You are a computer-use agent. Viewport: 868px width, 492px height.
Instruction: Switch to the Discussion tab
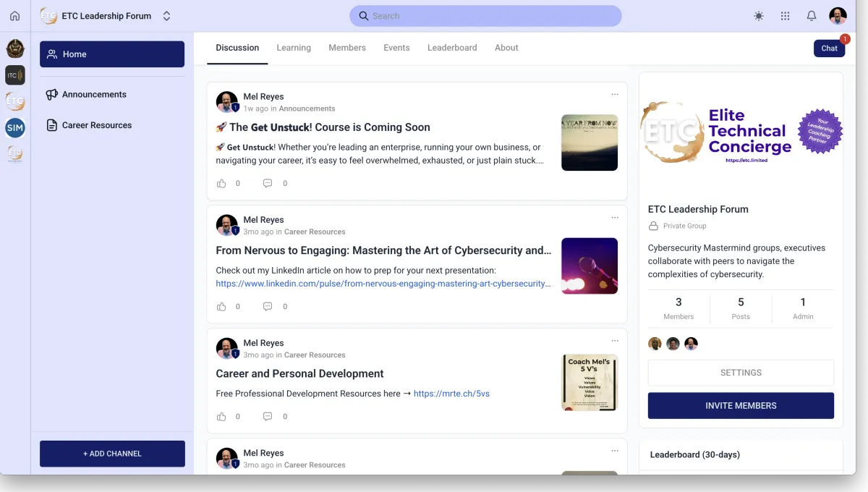click(237, 48)
